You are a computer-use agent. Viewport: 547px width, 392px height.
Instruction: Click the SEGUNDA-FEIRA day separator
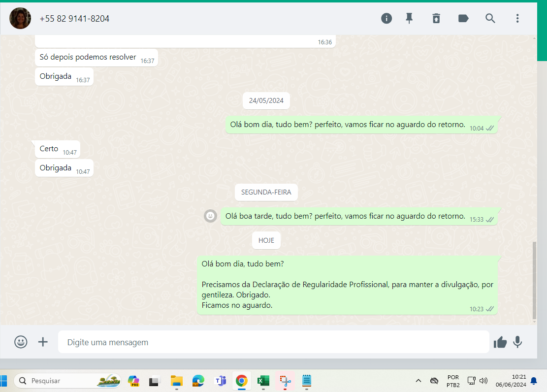pyautogui.click(x=266, y=193)
